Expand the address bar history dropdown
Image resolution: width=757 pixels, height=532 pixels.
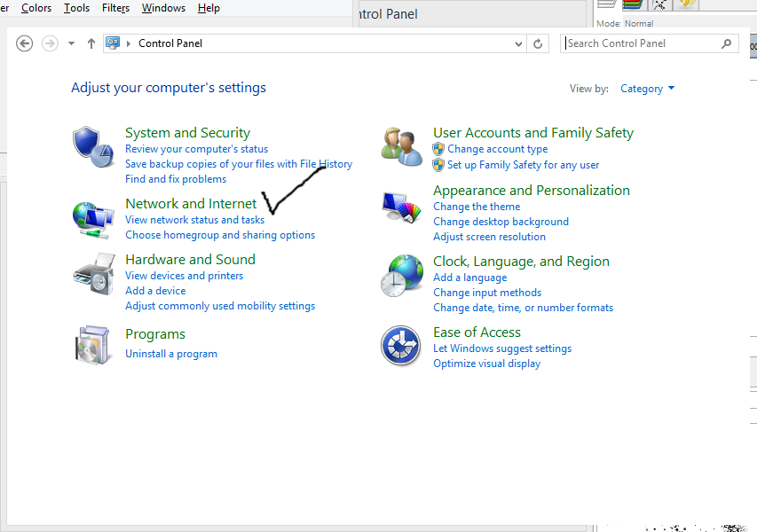pyautogui.click(x=518, y=44)
